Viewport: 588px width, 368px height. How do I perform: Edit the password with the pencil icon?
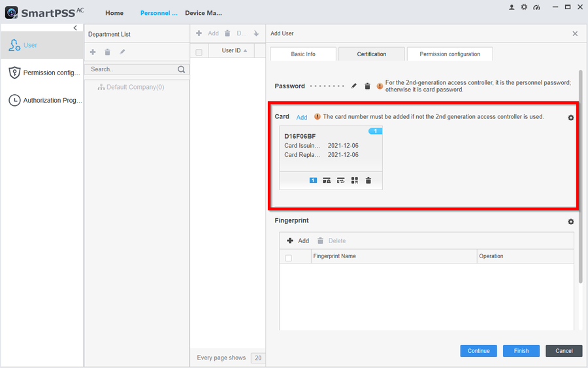354,86
